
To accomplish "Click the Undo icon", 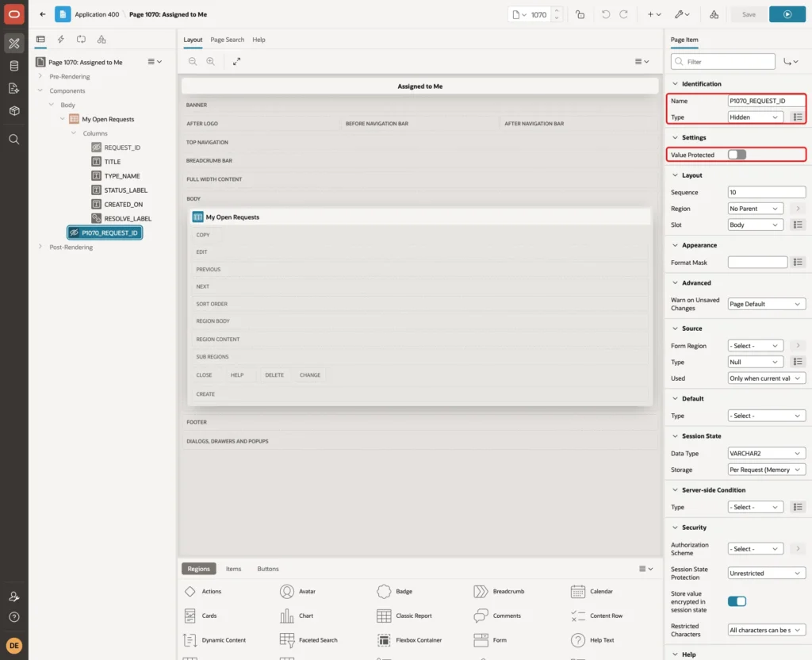I will 605,14.
